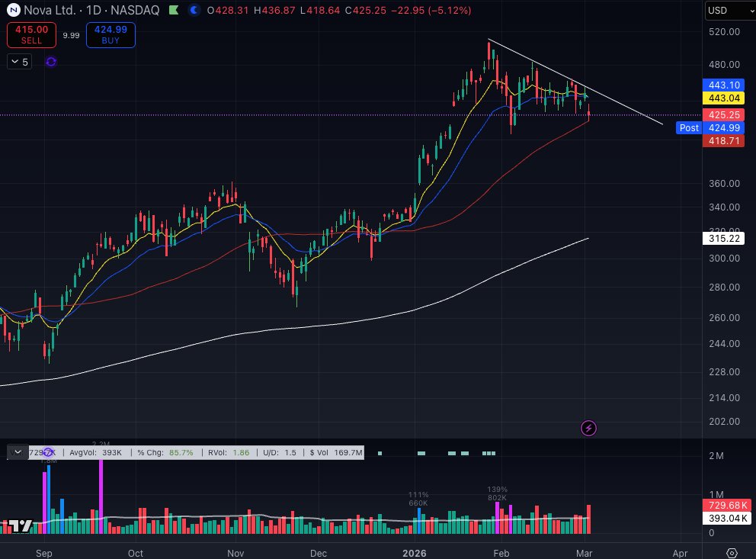Click the blue 443.10 price label
The width and height of the screenshot is (756, 559).
(724, 85)
